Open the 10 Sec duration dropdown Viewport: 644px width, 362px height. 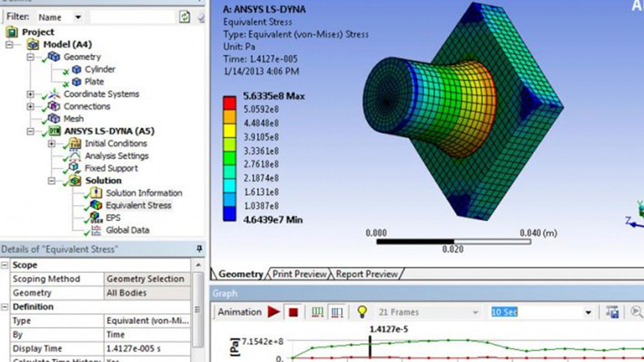click(x=588, y=312)
